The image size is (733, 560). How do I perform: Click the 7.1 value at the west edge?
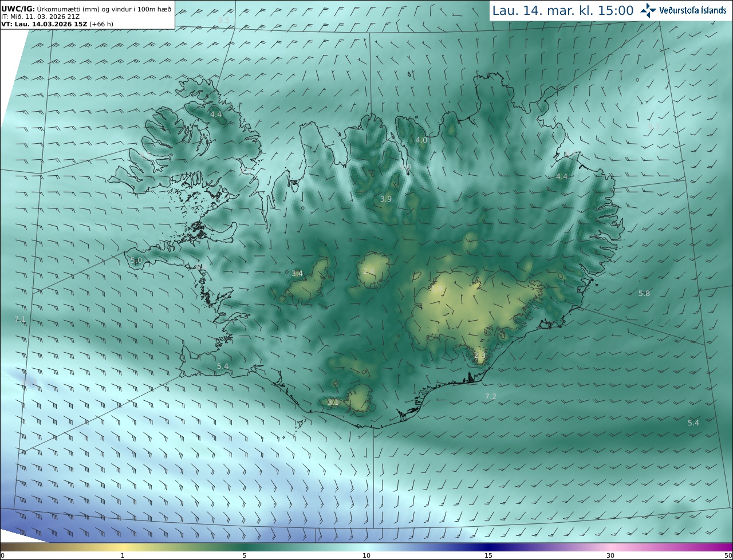pyautogui.click(x=20, y=319)
